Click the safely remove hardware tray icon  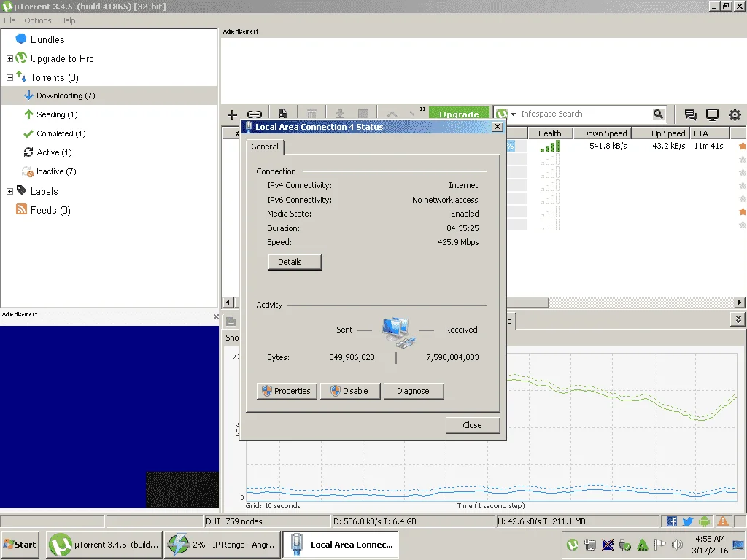[x=624, y=544]
